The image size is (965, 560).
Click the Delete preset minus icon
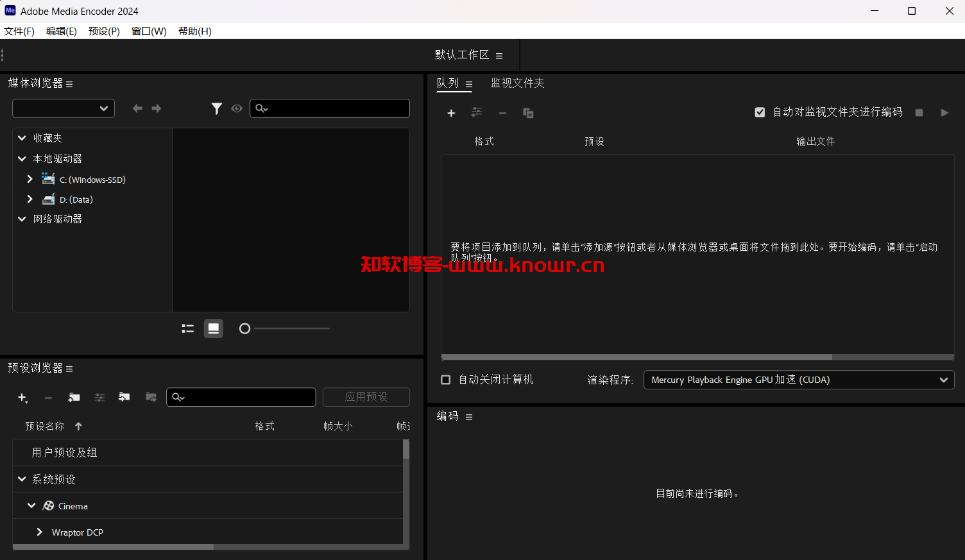point(48,398)
